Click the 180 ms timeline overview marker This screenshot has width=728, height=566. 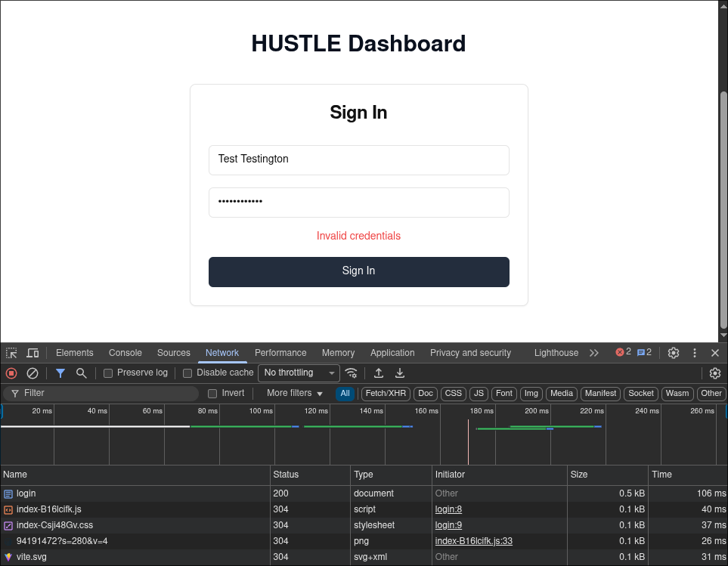[482, 411]
